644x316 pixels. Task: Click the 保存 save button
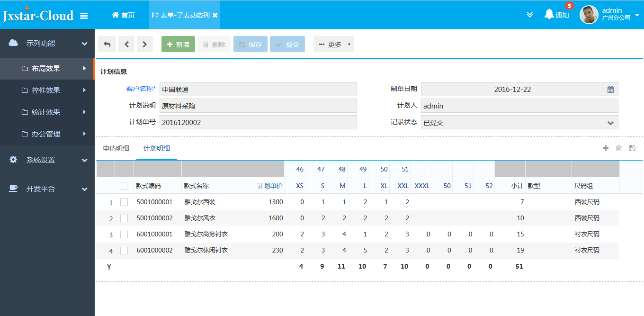[250, 44]
